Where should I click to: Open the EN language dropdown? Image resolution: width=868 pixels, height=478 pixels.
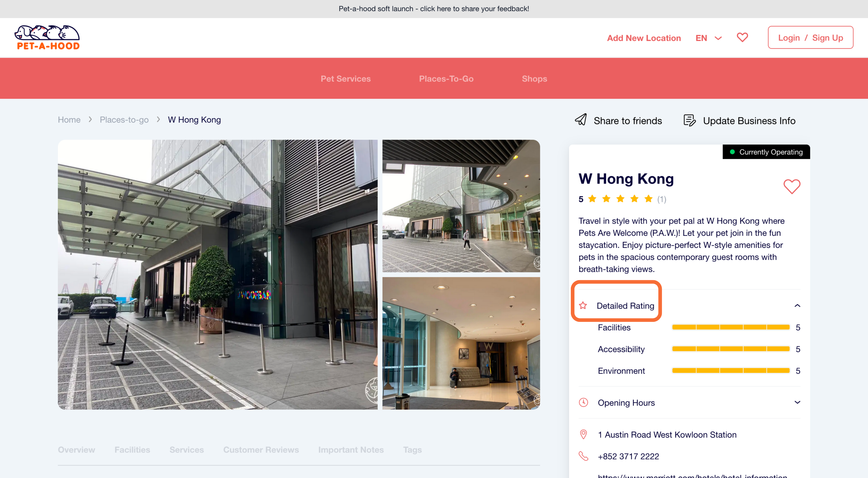pos(709,38)
